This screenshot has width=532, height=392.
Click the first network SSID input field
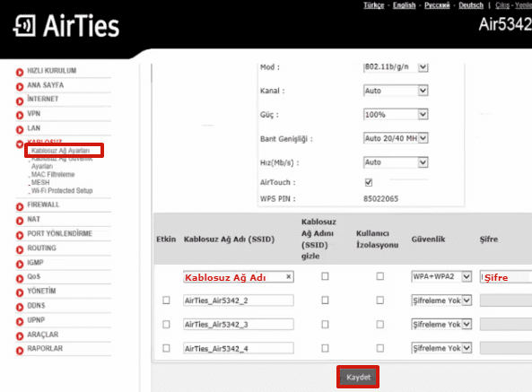(x=238, y=277)
